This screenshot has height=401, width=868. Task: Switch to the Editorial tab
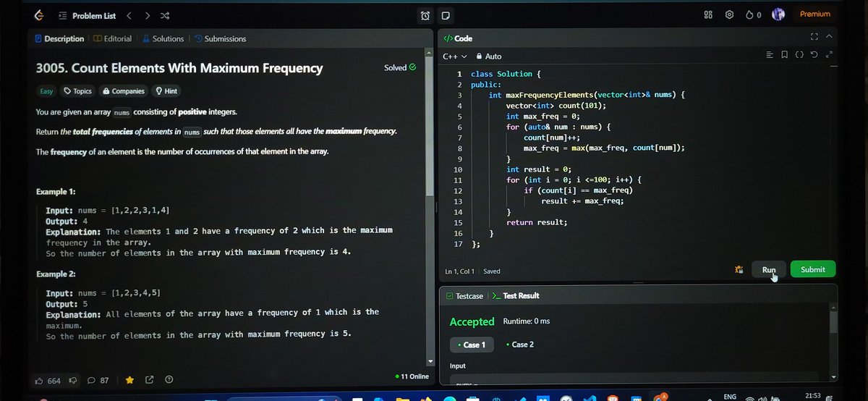tap(113, 39)
